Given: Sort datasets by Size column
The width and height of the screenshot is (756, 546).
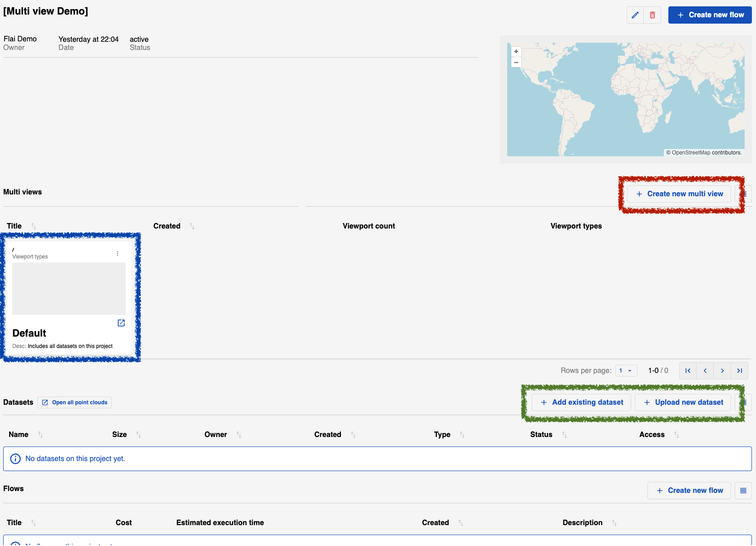Looking at the screenshot, I should [x=138, y=435].
